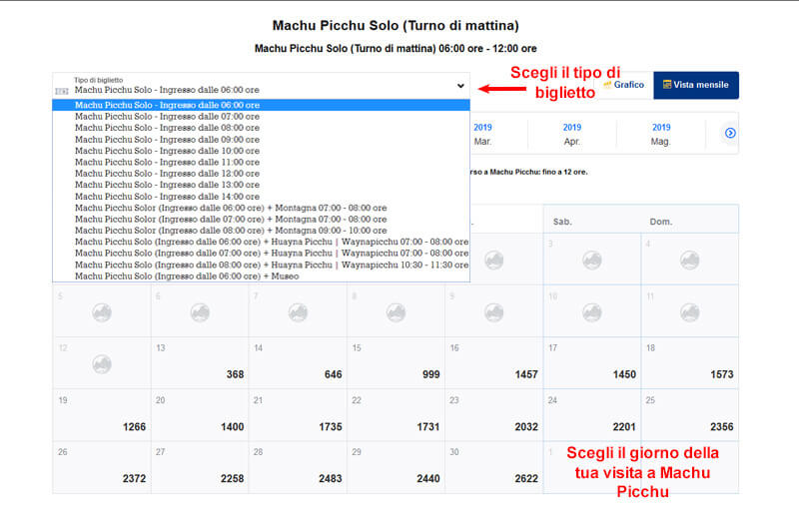Screen dimensions: 799x532
Task: Click the unavailable icon on day 4
Action: pos(690,261)
